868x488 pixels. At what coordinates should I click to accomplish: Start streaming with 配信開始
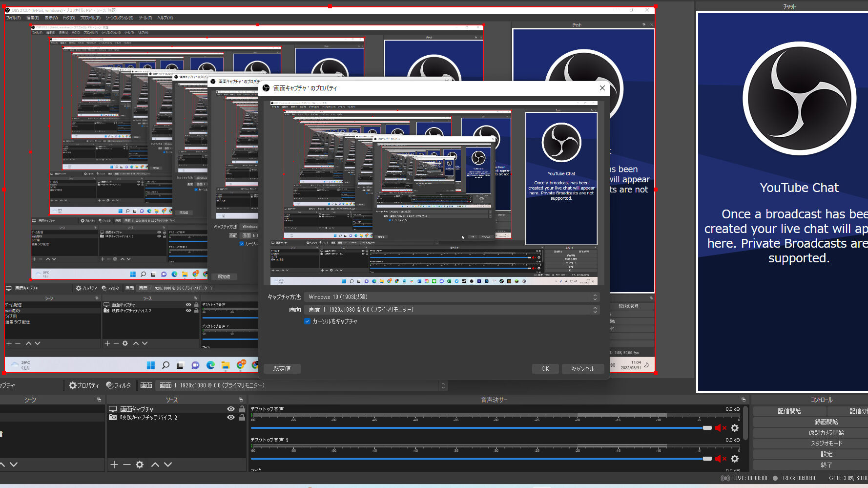(x=789, y=411)
